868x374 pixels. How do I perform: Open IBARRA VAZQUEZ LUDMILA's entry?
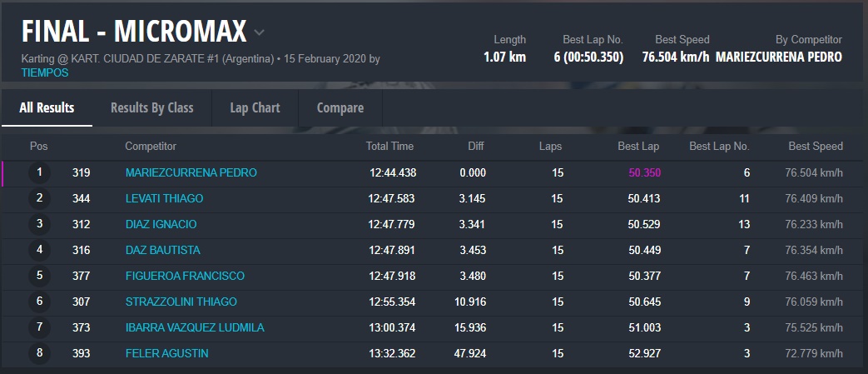click(195, 328)
